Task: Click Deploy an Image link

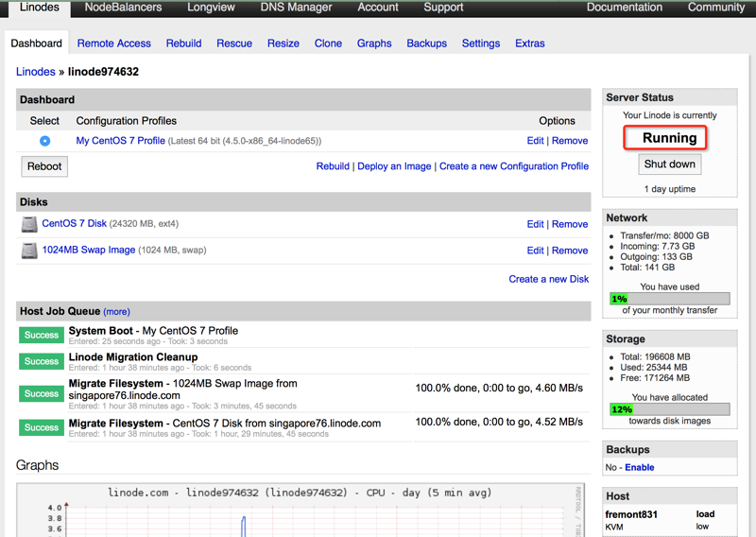Action: (394, 166)
